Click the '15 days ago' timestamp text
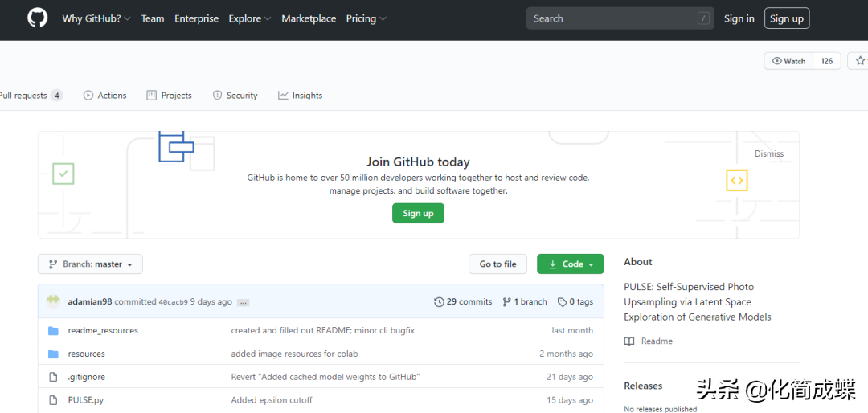The height and width of the screenshot is (413, 868). tap(570, 399)
